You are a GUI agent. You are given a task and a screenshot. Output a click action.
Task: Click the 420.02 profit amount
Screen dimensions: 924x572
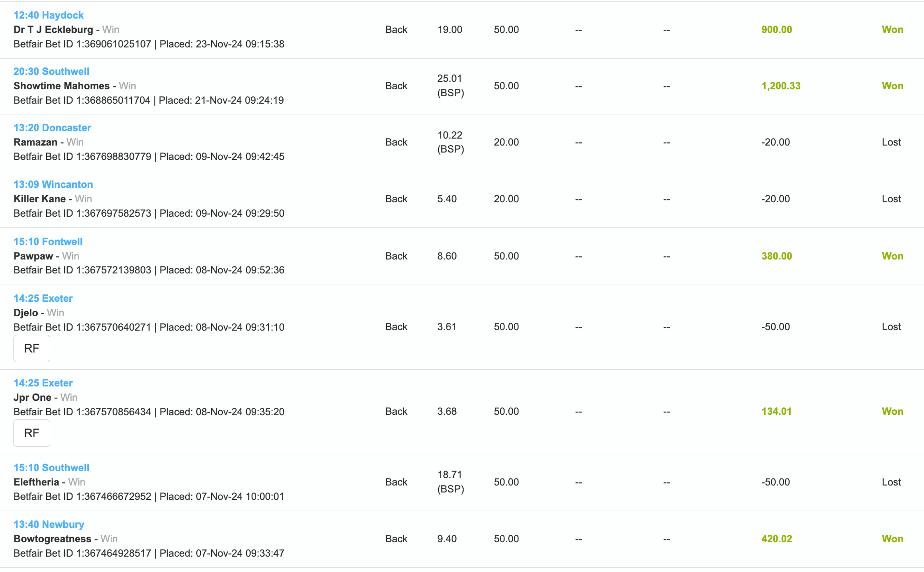pyautogui.click(x=777, y=539)
